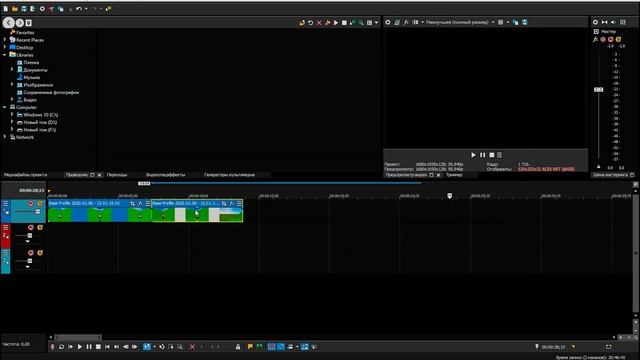Screen dimensions: 640x360
Task: Solo video track 1
Action: 40,203
